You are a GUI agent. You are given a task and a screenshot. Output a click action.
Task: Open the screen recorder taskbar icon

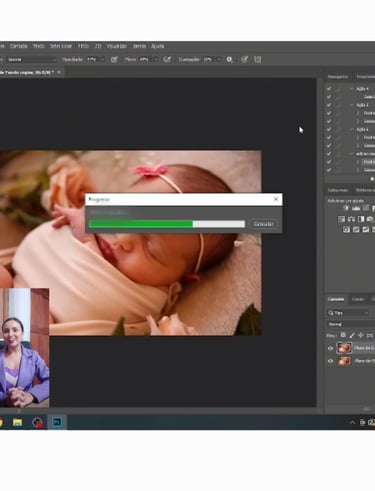[37, 422]
